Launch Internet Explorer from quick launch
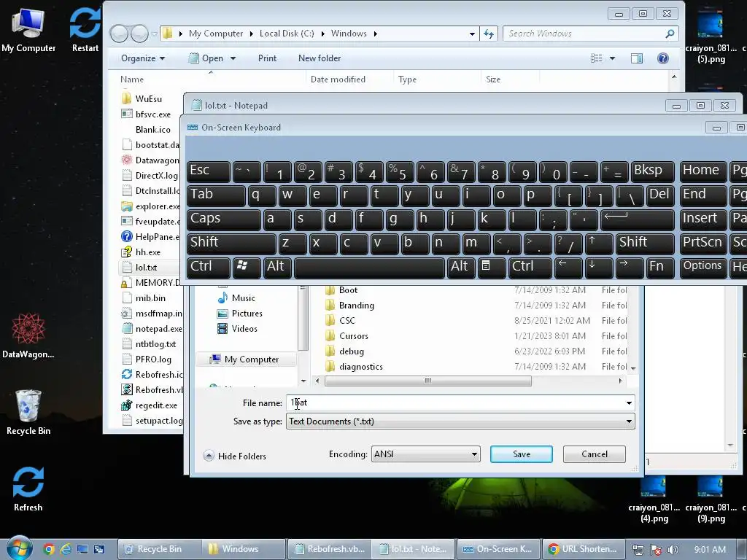The width and height of the screenshot is (747, 560). [x=65, y=549]
